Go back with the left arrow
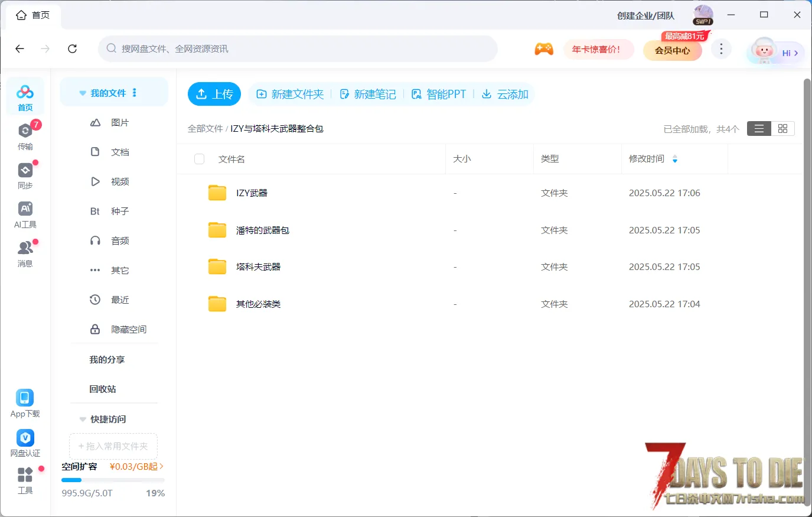The height and width of the screenshot is (517, 812). [20, 48]
